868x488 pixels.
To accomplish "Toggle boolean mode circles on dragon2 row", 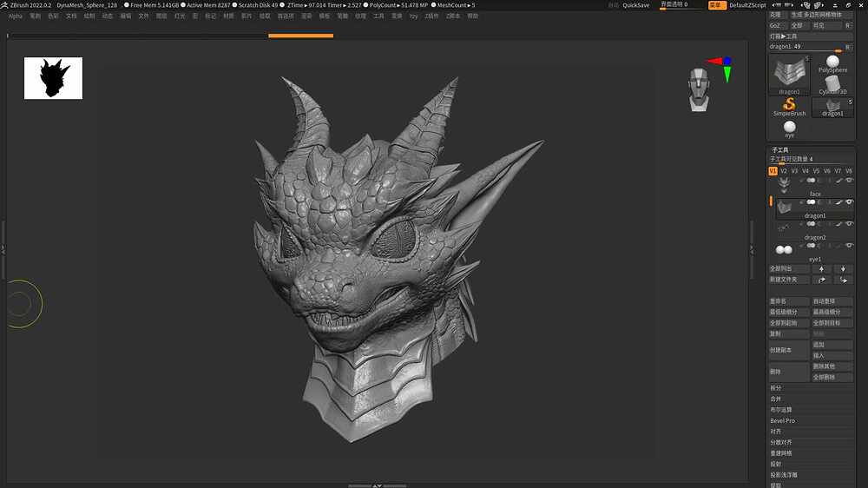I will click(811, 224).
